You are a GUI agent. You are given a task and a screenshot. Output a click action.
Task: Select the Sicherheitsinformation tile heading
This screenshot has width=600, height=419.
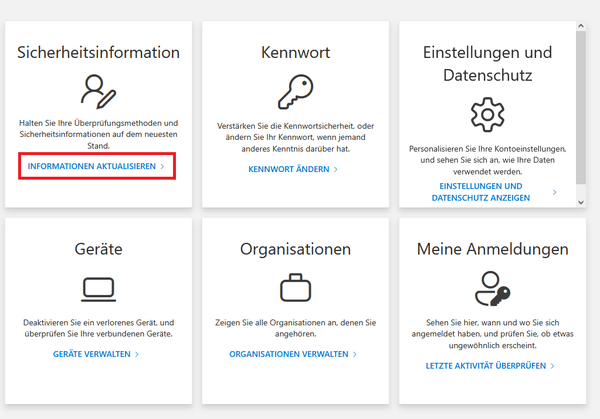pyautogui.click(x=98, y=51)
